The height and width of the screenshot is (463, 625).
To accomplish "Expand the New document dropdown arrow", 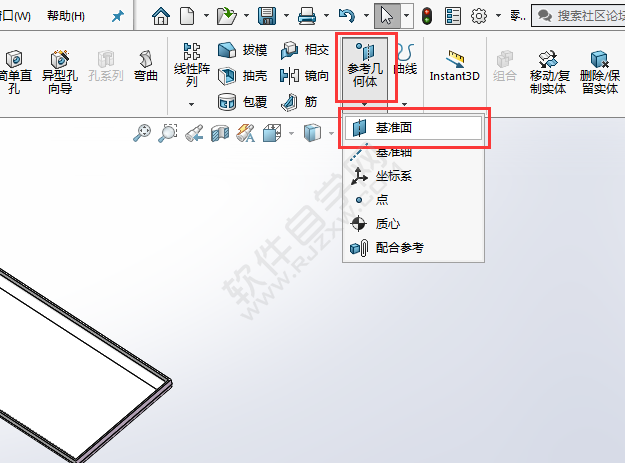I will (206, 16).
